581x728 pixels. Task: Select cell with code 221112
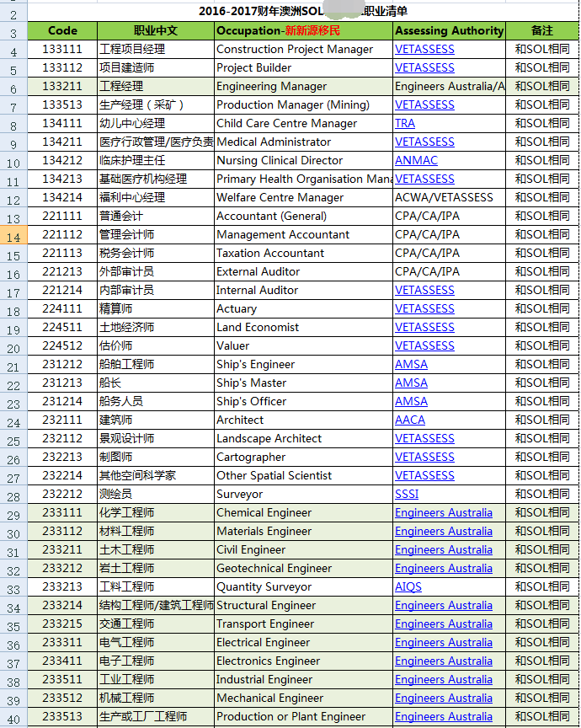[62, 235]
